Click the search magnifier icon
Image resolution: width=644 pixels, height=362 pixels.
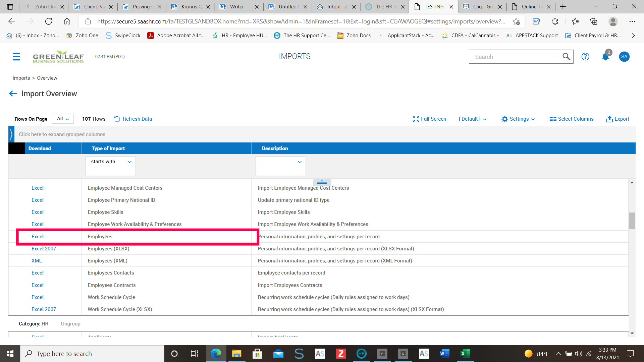click(566, 57)
